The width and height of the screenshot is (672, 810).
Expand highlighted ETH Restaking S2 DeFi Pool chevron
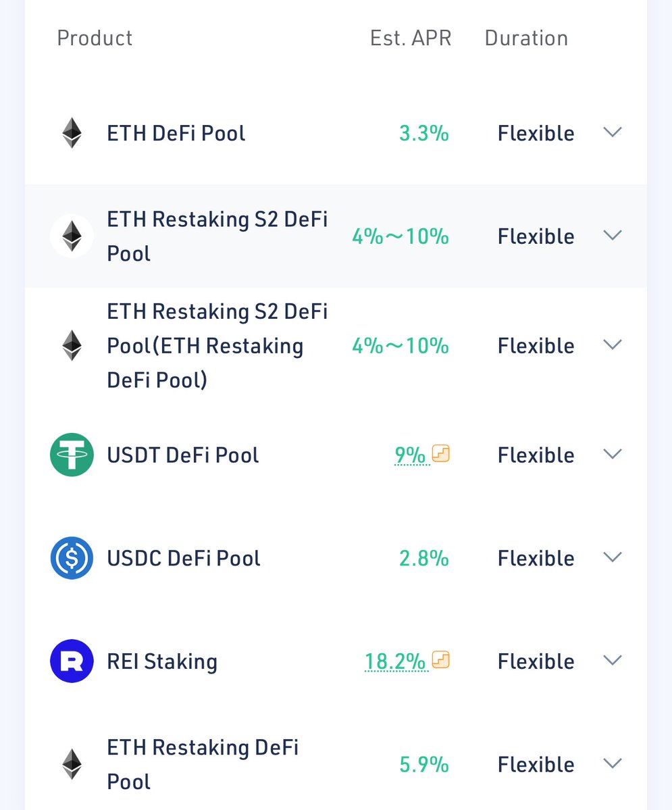(x=613, y=236)
